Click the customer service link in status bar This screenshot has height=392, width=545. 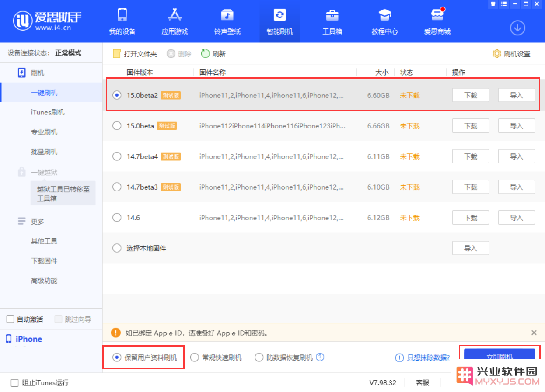[422, 382]
